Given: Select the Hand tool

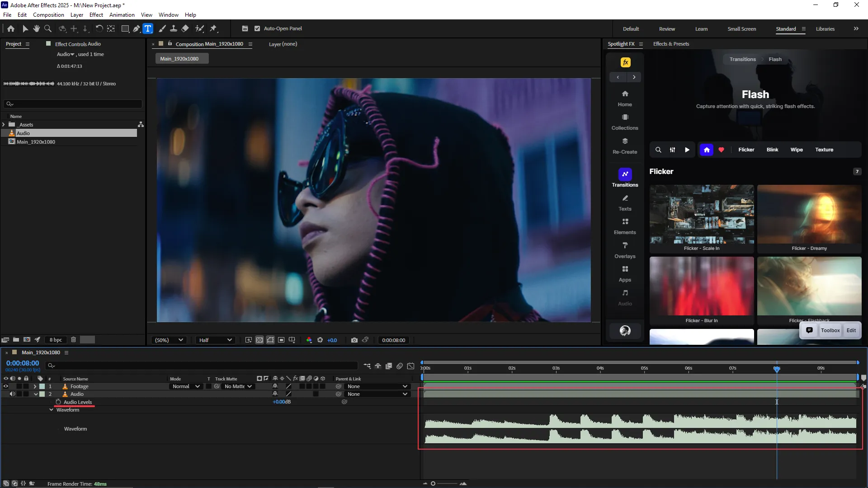Looking at the screenshot, I should (36, 28).
